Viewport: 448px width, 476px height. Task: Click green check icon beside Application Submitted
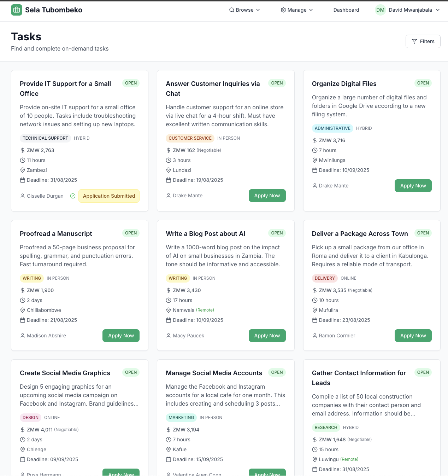[73, 196]
